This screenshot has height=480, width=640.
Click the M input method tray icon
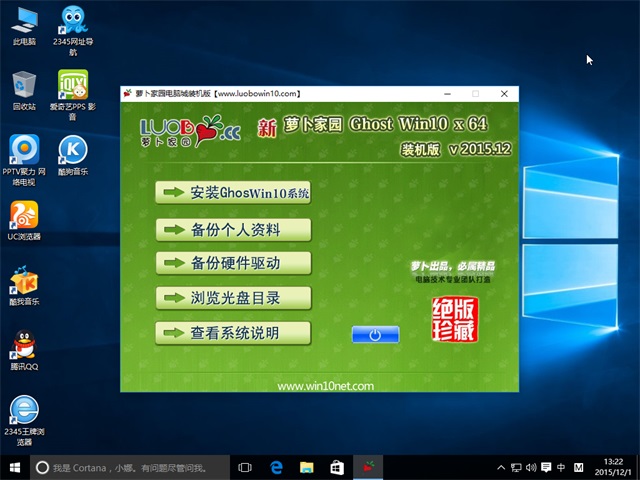pos(578,468)
